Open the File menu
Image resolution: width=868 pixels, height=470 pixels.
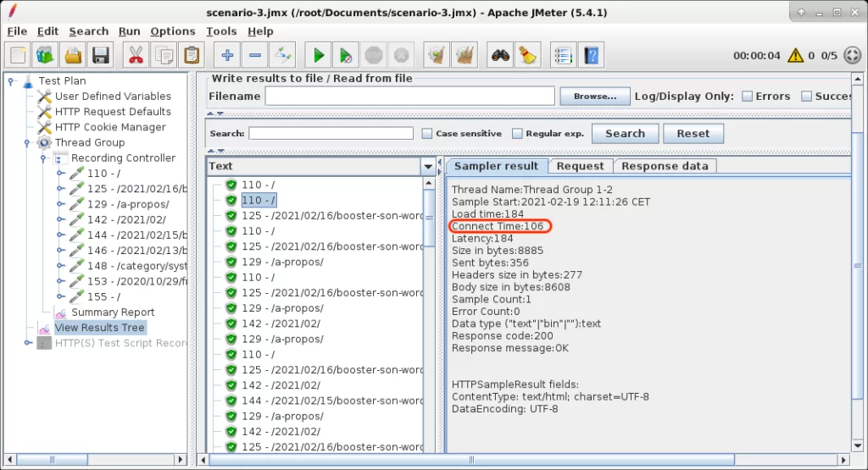[17, 31]
